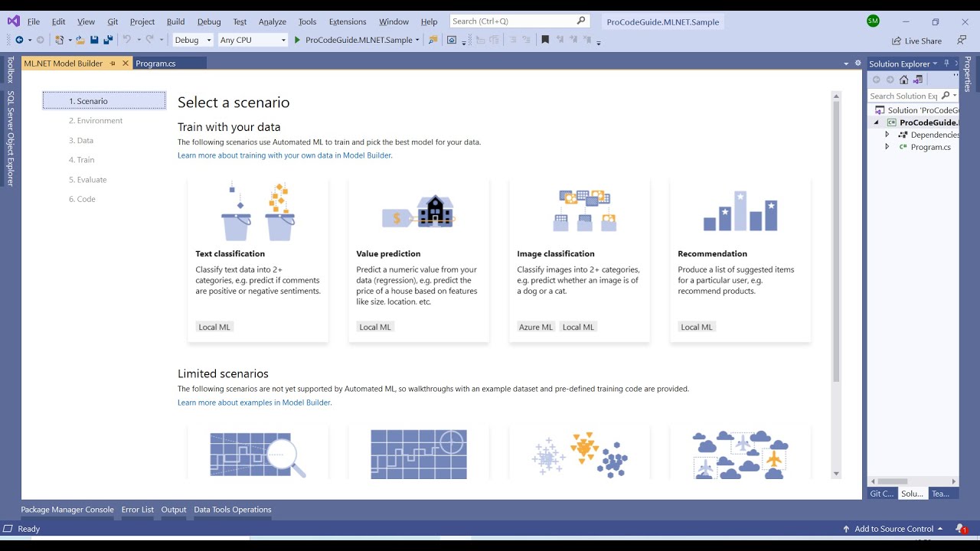The image size is (980, 551).
Task: Close the ML.NET Model Builder tab
Action: [126, 64]
